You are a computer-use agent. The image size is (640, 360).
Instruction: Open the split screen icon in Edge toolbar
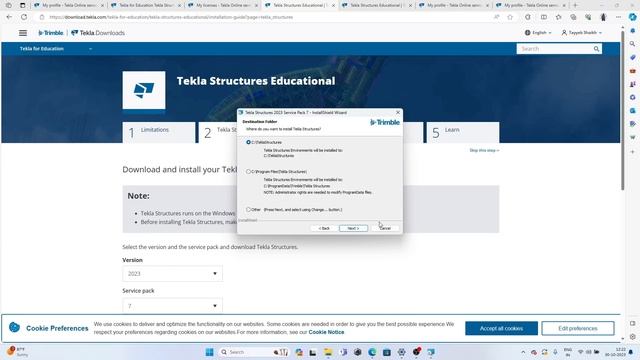(544, 17)
